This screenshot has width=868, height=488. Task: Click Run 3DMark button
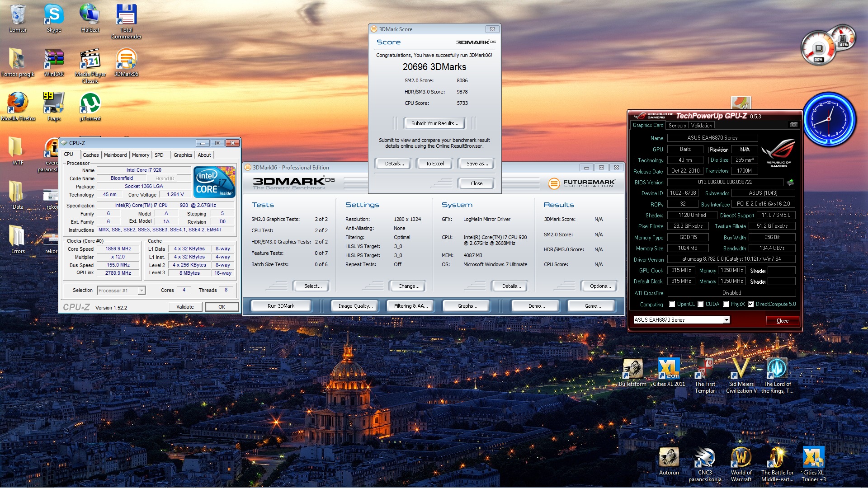coord(281,306)
